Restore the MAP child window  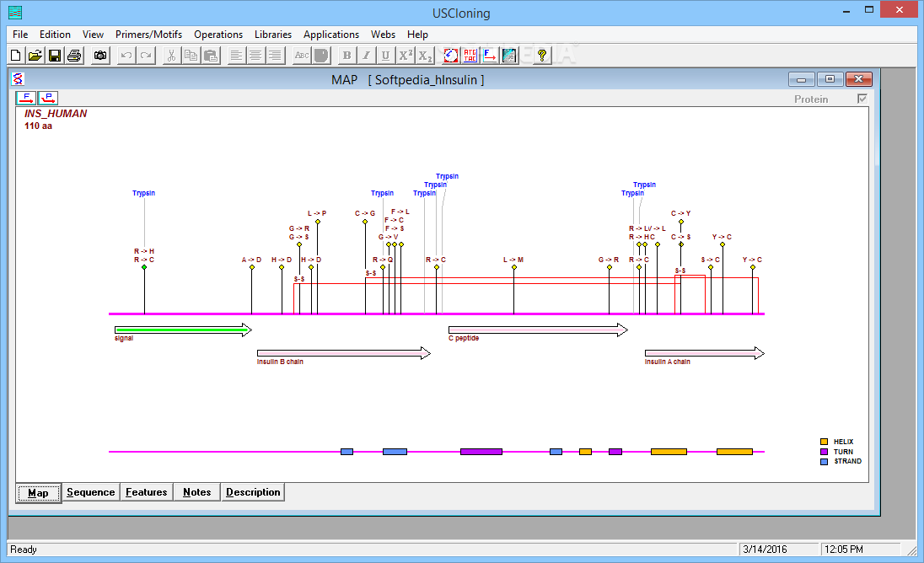click(830, 79)
